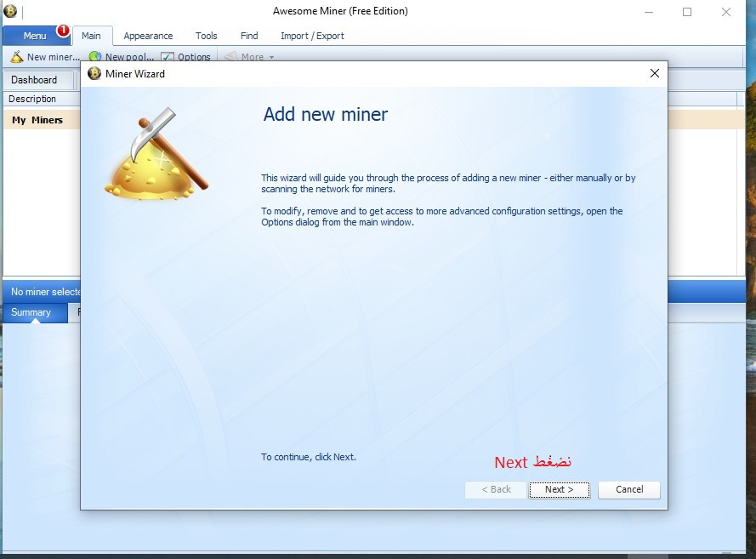Maximize the Awesome Miner window

pyautogui.click(x=687, y=12)
